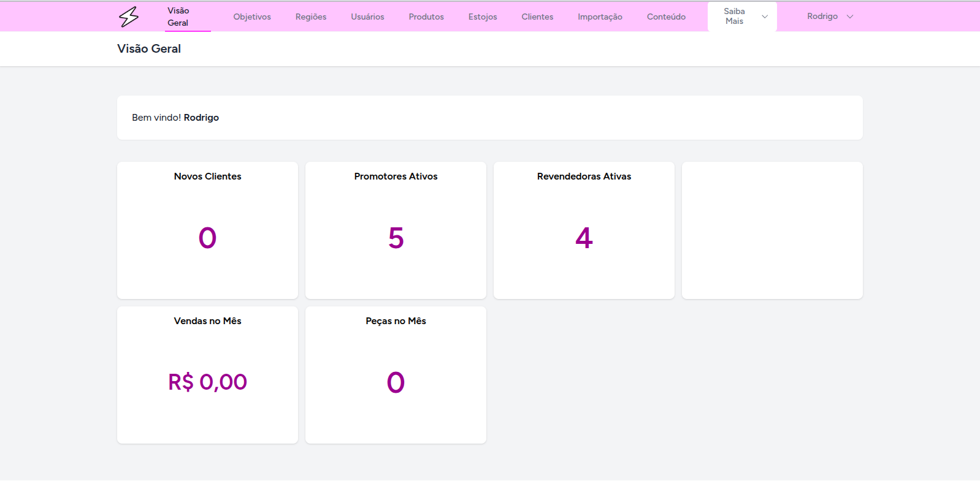Go to the Objetivos menu item

[x=252, y=17]
